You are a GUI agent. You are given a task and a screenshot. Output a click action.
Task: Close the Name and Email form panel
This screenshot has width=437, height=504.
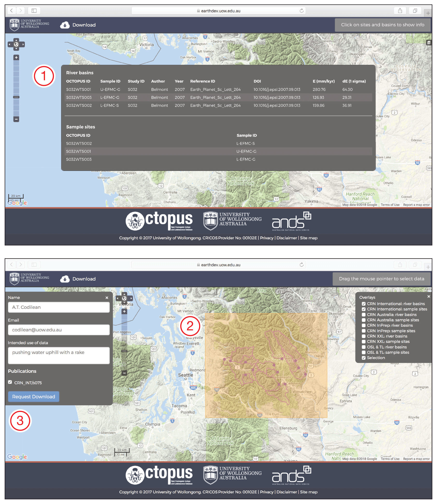coord(107,298)
